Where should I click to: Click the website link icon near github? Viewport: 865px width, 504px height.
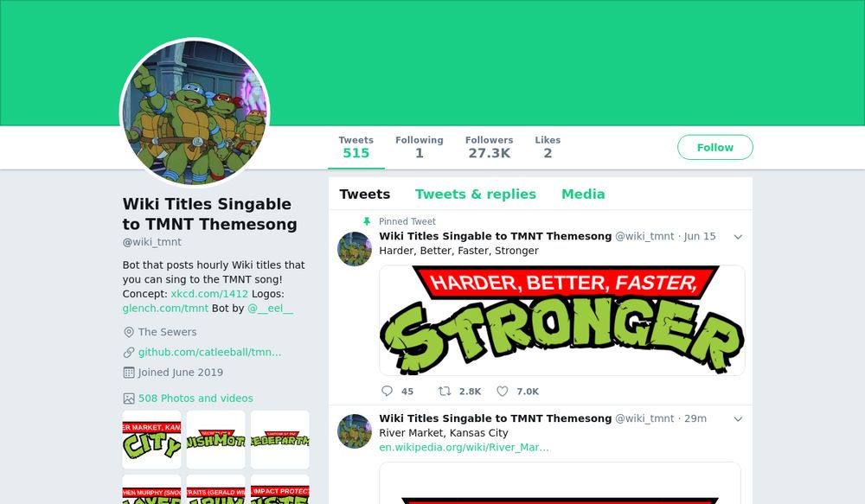[x=129, y=353]
